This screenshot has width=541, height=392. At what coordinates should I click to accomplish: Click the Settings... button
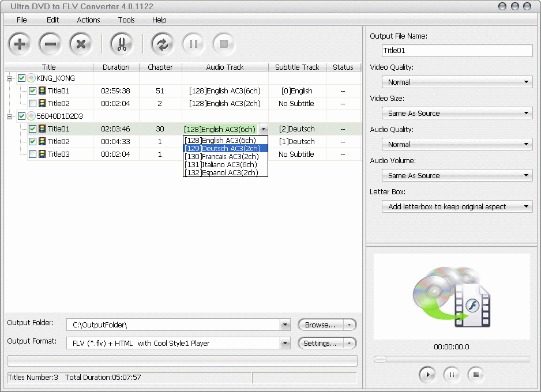tap(320, 343)
